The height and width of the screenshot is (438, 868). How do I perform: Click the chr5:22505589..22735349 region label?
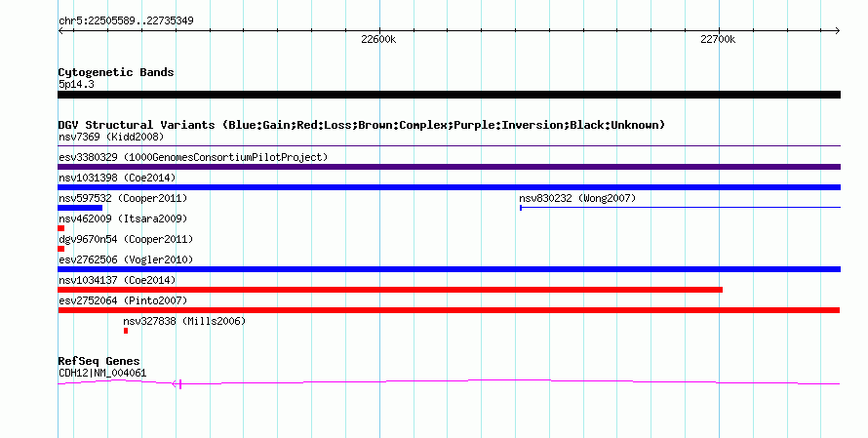point(126,21)
